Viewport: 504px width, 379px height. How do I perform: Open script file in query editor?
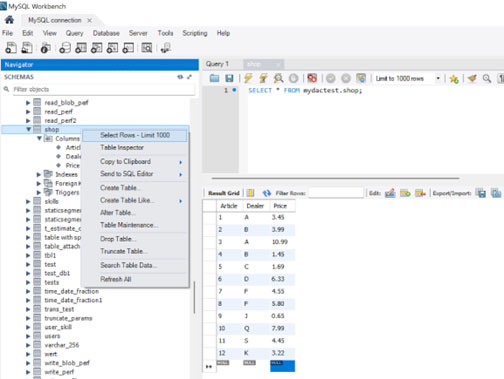coord(214,78)
